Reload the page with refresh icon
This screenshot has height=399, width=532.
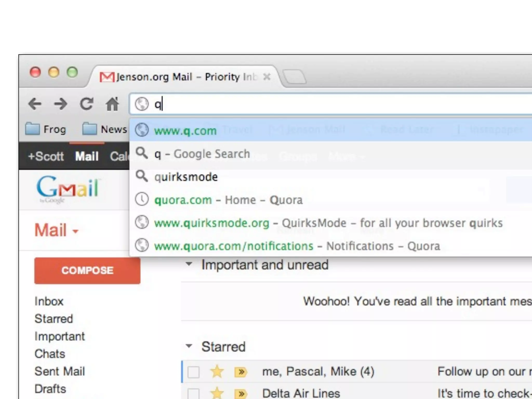tap(86, 104)
